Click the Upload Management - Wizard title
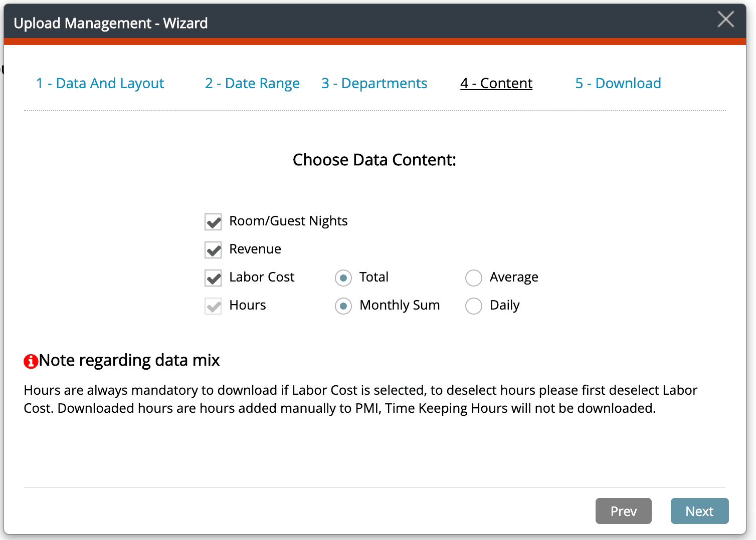Screen dimensions: 756x540 point(110,23)
